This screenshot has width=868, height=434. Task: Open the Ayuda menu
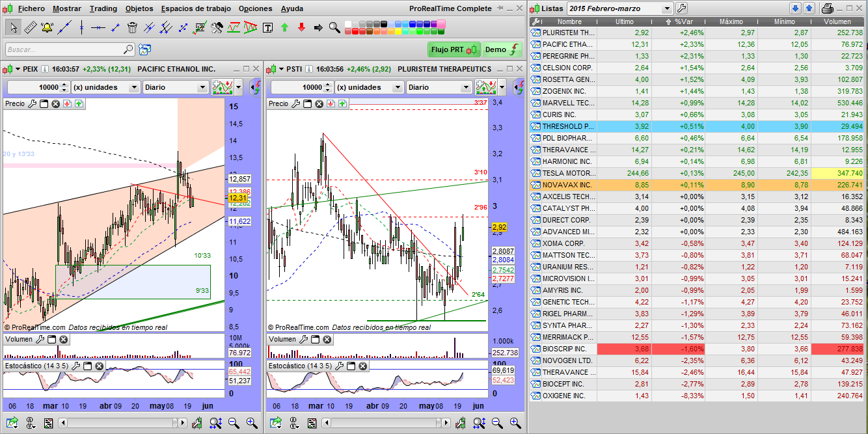coord(292,8)
